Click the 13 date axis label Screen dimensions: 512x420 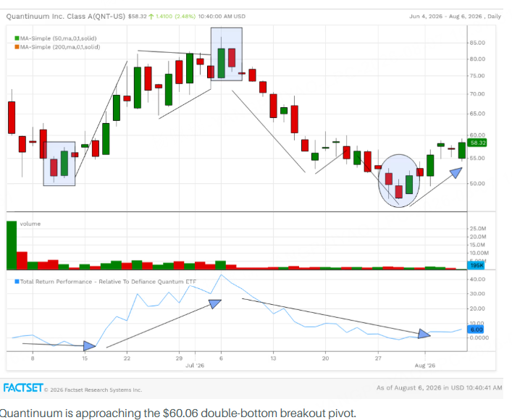click(x=273, y=358)
